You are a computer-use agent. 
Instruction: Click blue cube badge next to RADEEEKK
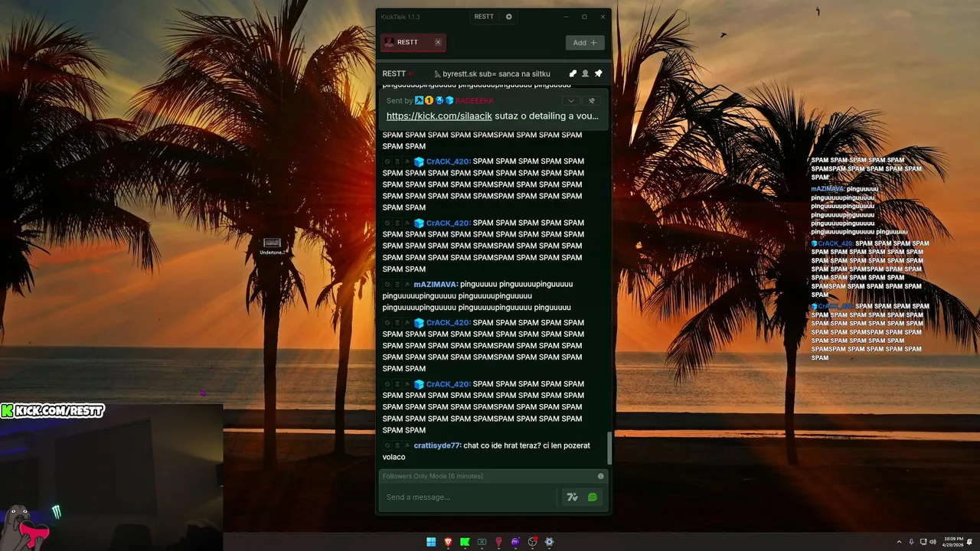(449, 100)
